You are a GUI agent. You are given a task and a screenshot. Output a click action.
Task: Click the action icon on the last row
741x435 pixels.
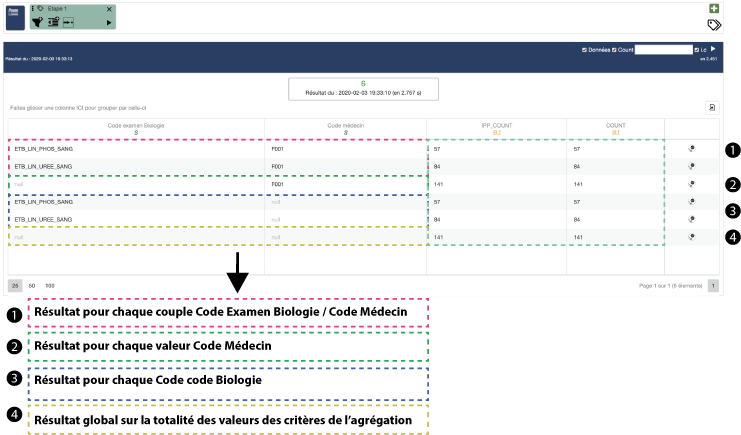click(x=691, y=237)
